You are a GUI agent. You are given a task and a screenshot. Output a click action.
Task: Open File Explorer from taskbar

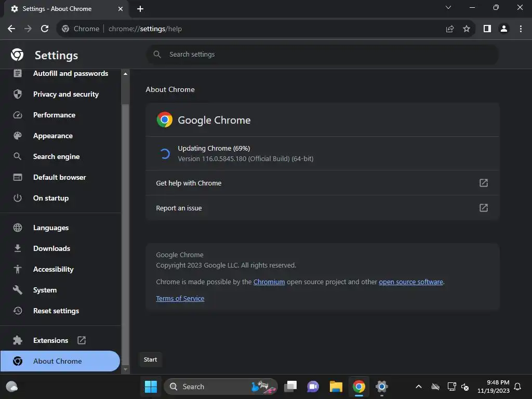336,387
